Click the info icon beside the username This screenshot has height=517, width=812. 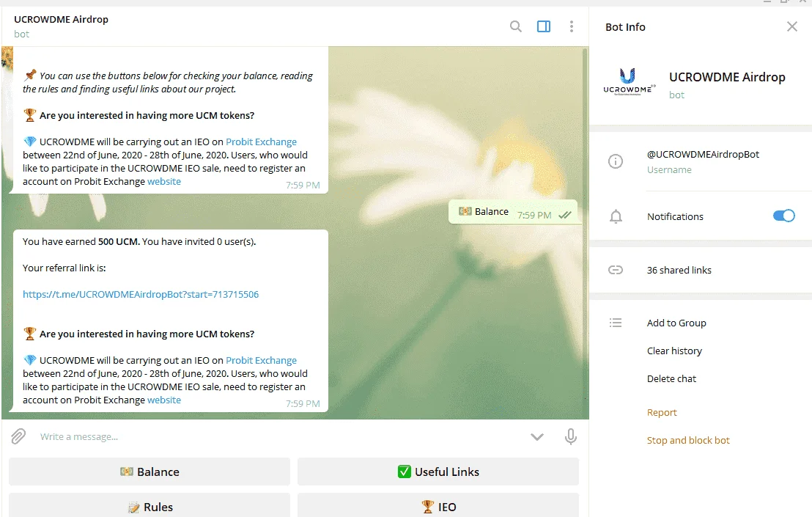pyautogui.click(x=615, y=161)
